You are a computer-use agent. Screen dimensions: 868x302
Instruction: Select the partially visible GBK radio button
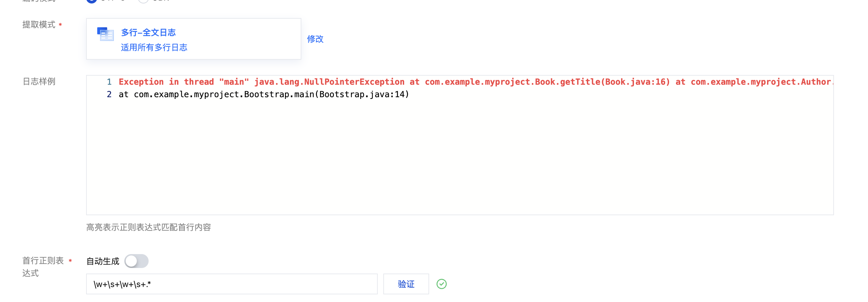pos(143,1)
